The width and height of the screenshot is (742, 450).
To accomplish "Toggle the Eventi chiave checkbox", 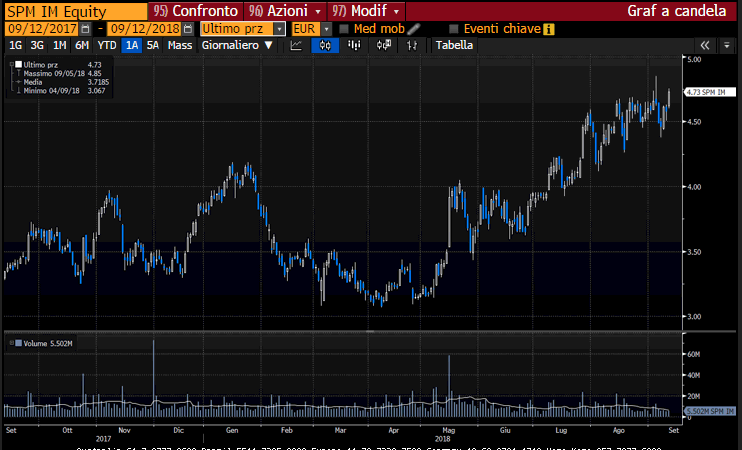I will click(454, 28).
